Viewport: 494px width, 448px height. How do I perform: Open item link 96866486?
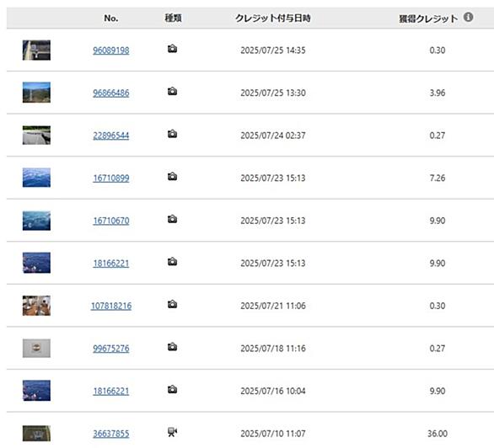click(111, 93)
